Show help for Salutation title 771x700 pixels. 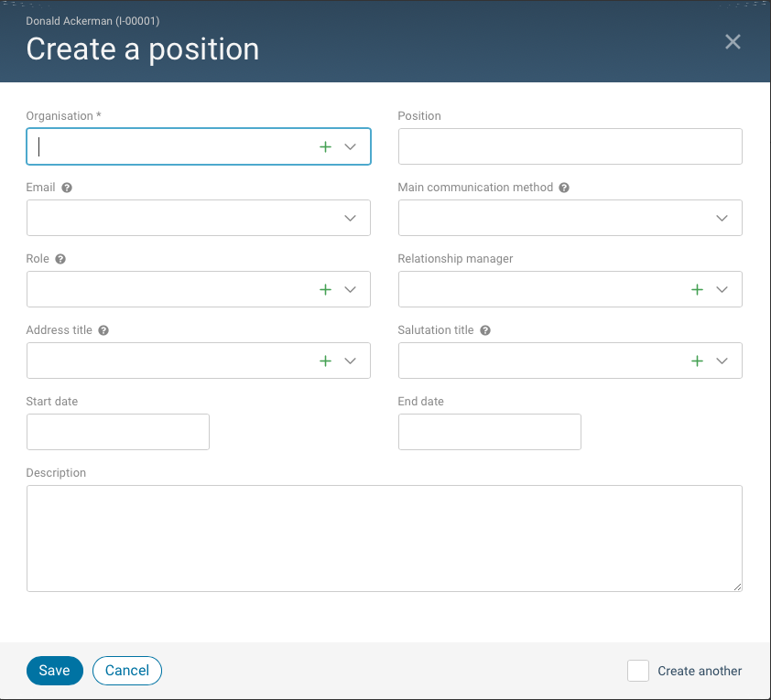tap(485, 330)
